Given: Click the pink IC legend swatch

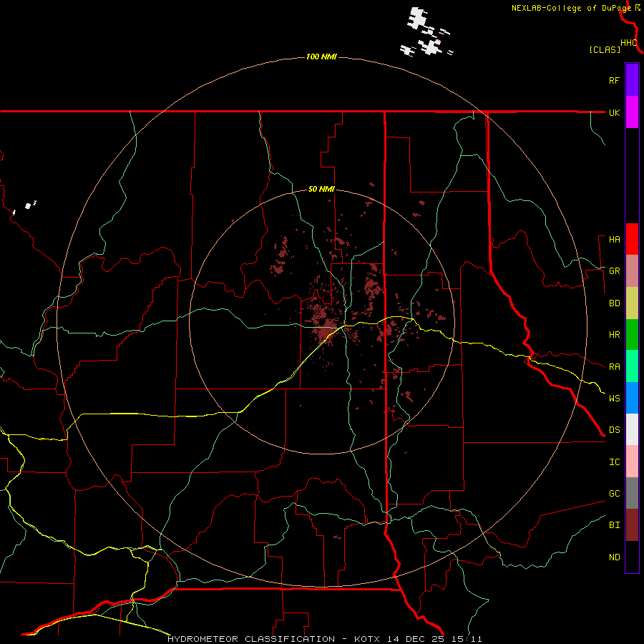Looking at the screenshot, I should click(x=632, y=462).
